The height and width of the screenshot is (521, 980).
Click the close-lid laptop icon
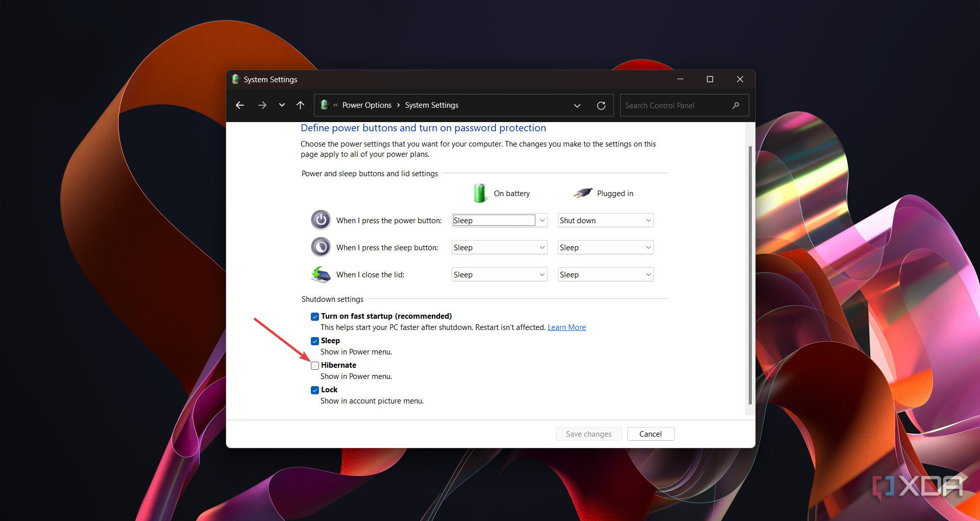(321, 274)
